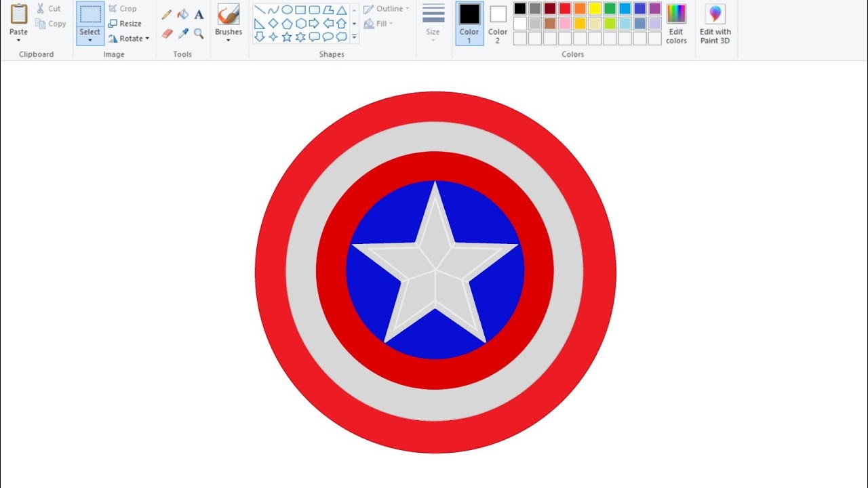
Task: Select the Eraser tool
Action: (x=167, y=33)
